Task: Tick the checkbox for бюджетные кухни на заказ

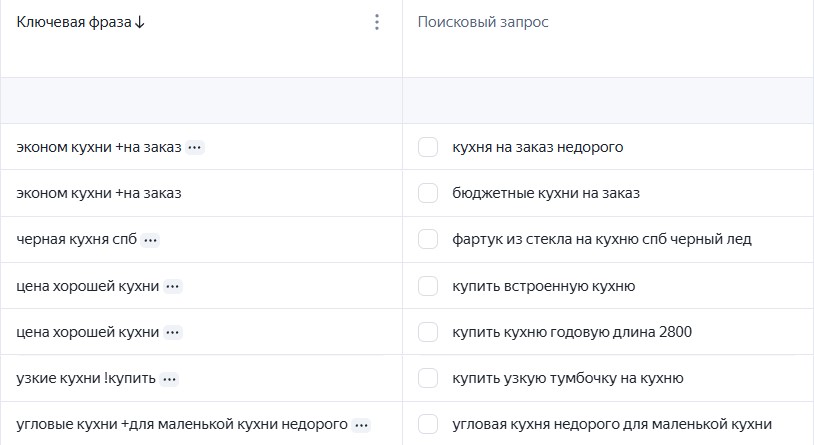Action: pos(428,193)
